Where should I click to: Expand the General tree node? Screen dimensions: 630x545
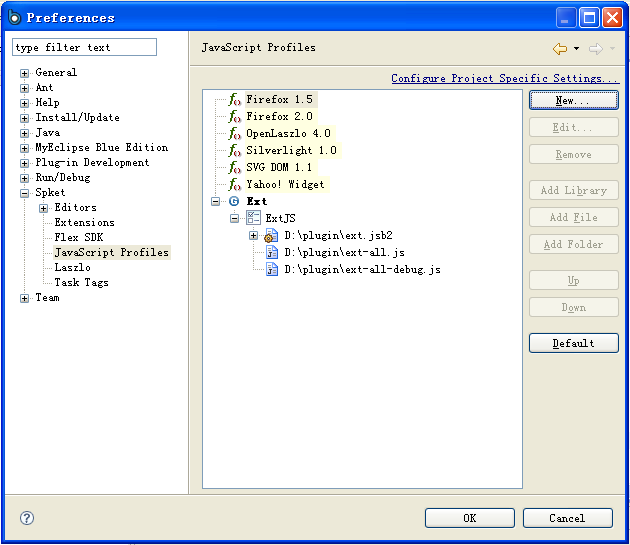(25, 73)
